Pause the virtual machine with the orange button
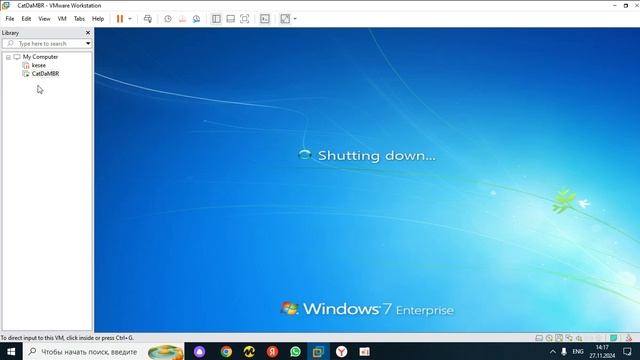 point(120,19)
